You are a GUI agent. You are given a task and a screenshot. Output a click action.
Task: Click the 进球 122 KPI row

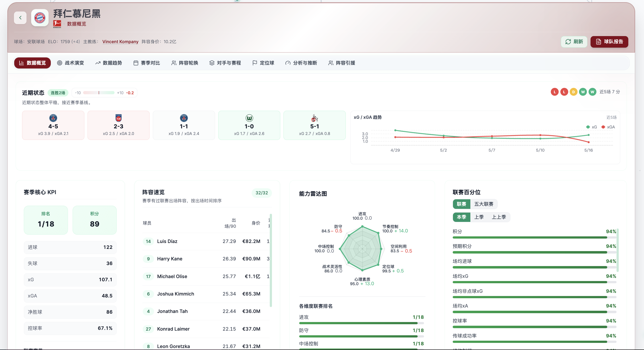point(70,247)
